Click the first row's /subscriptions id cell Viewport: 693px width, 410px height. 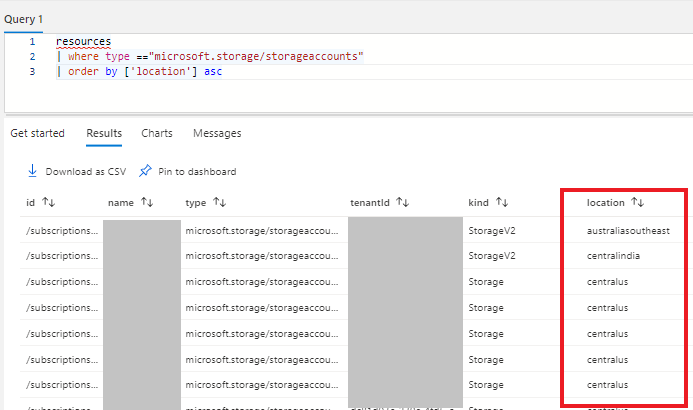(62, 230)
